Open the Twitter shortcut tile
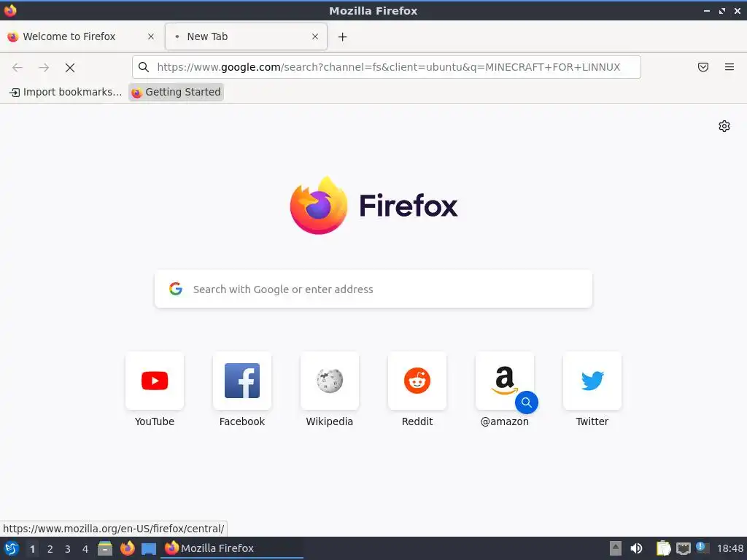This screenshot has height=560, width=747. [x=592, y=381]
